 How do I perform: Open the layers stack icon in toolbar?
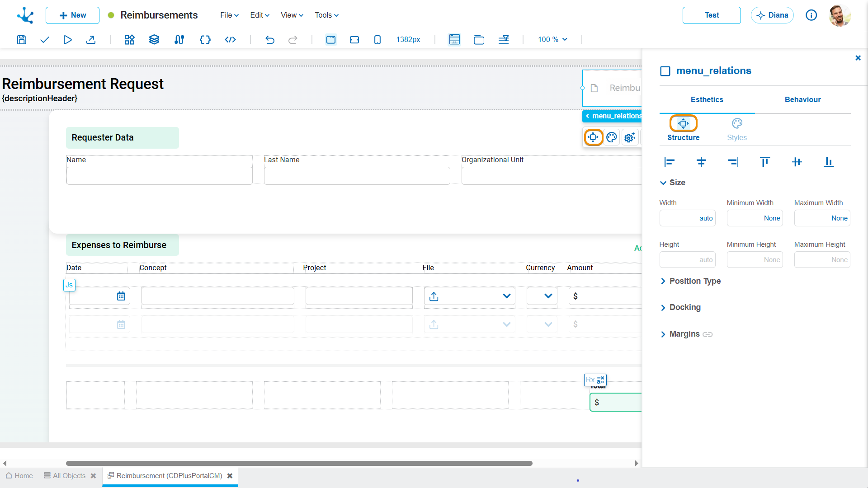[x=154, y=40]
